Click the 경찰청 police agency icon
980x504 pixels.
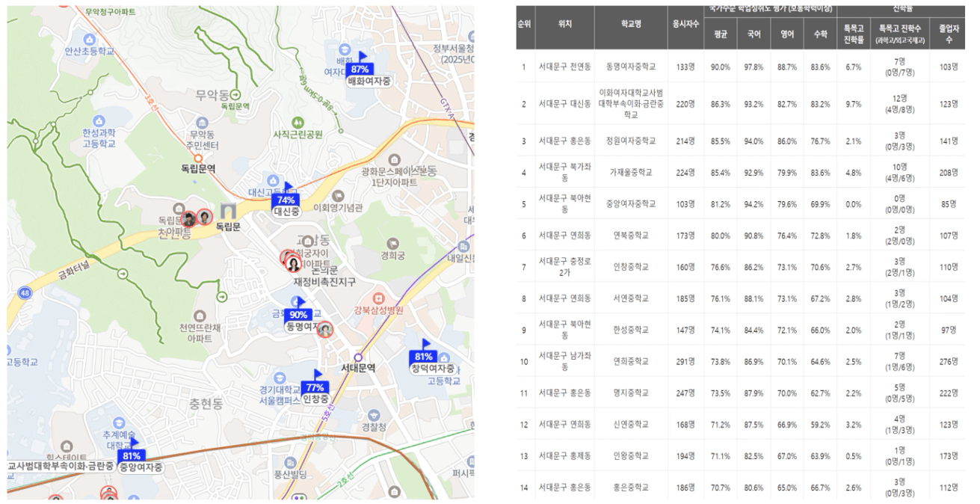pyautogui.click(x=374, y=415)
